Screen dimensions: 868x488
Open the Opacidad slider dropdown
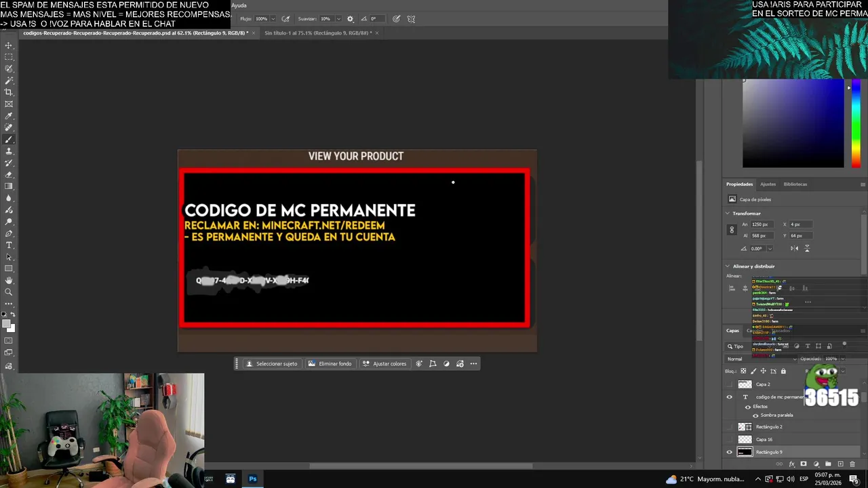(x=843, y=359)
